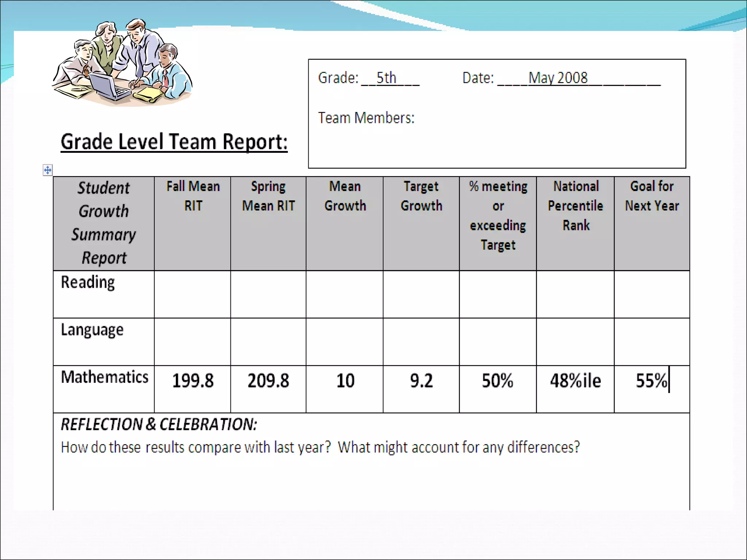Image resolution: width=747 pixels, height=560 pixels.
Task: Click the Reading row label
Action: (88, 283)
